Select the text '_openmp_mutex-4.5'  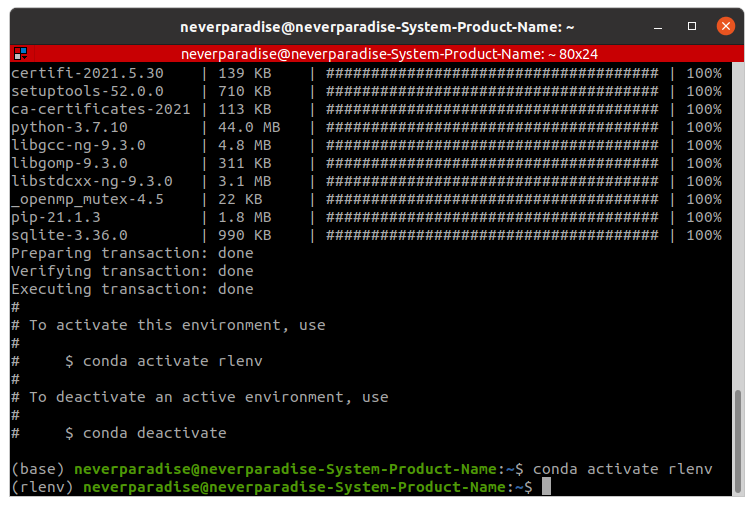(x=87, y=199)
